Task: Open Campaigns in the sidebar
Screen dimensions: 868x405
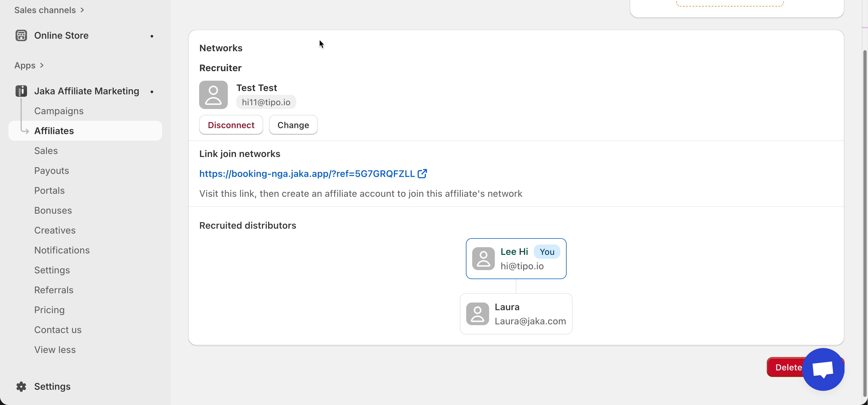Action: (x=59, y=111)
